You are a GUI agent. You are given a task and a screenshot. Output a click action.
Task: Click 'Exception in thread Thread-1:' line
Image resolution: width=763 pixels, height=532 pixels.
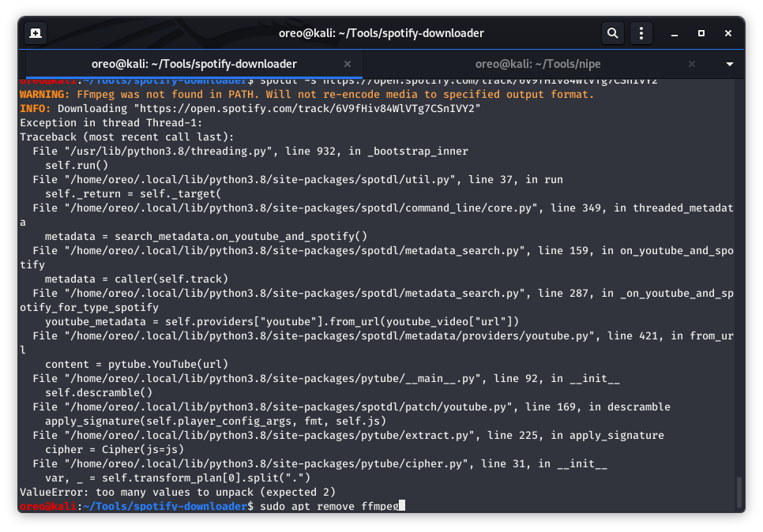111,122
